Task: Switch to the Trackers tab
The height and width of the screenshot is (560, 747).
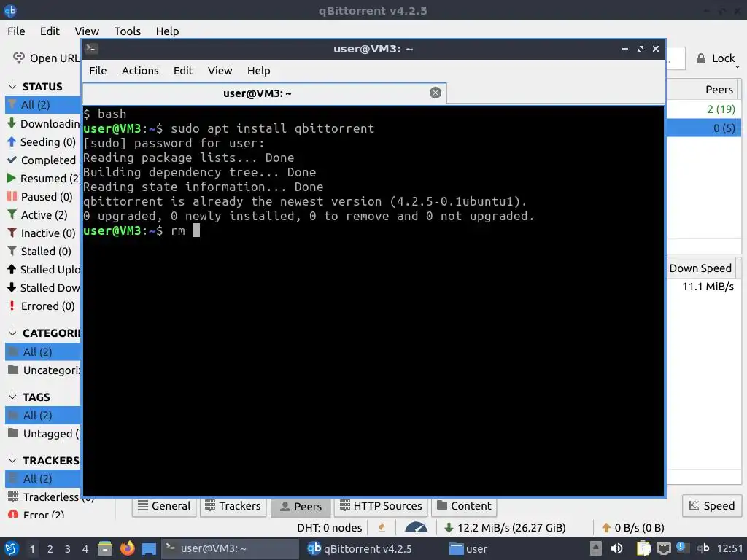Action: [x=233, y=506]
